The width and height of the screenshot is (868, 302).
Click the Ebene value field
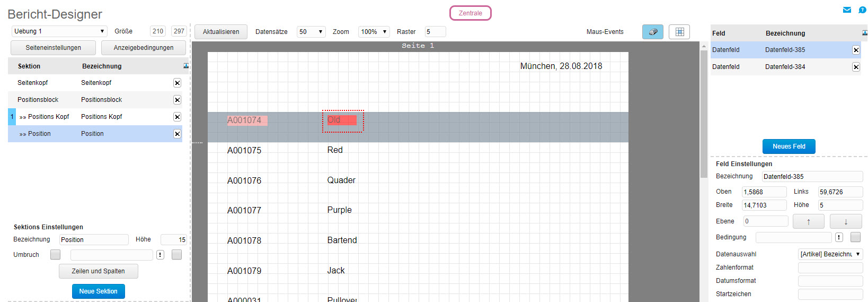coord(766,221)
